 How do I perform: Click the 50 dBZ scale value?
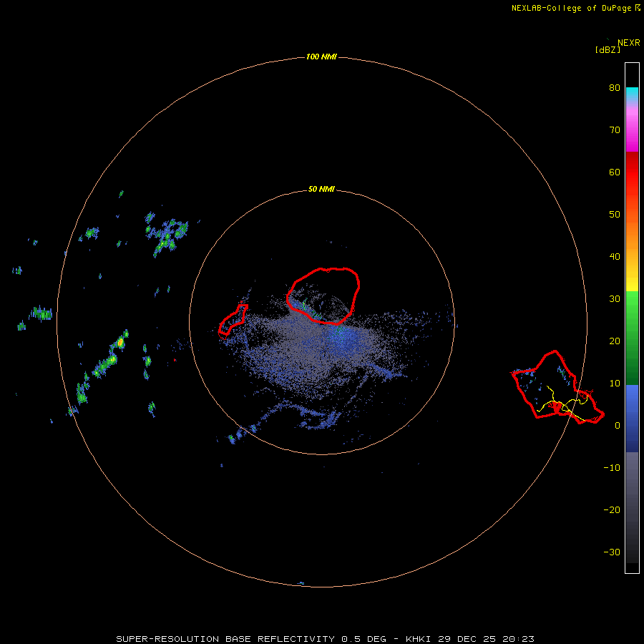click(x=615, y=215)
